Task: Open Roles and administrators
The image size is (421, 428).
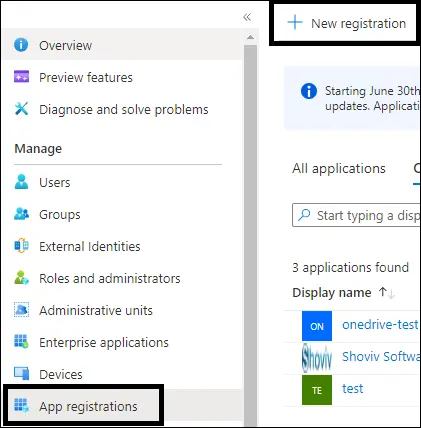Action: (x=123, y=278)
